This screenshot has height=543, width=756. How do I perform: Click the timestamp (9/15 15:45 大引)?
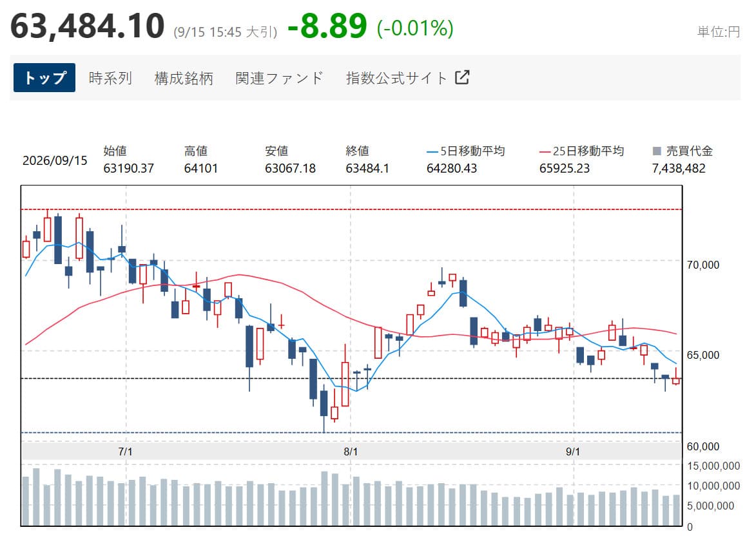tap(226, 32)
